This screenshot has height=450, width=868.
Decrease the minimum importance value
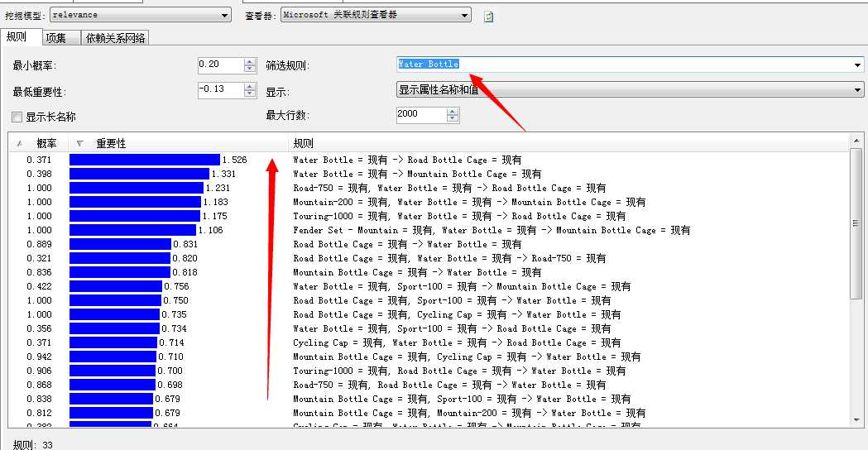[250, 93]
